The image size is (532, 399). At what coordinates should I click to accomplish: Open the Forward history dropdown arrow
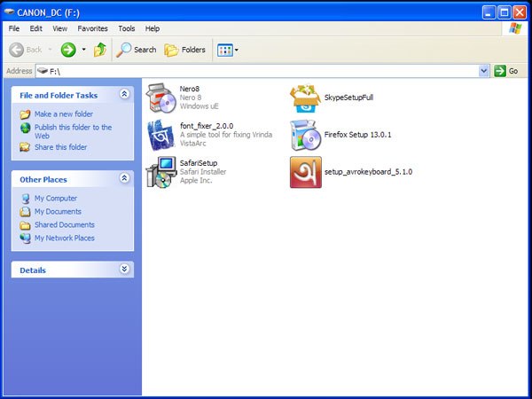click(83, 50)
